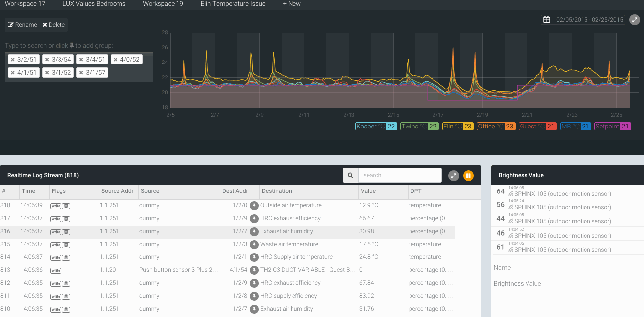This screenshot has width=644, height=317.
Task: Click pin for HRC Supply air temperature
Action: [x=254, y=257]
